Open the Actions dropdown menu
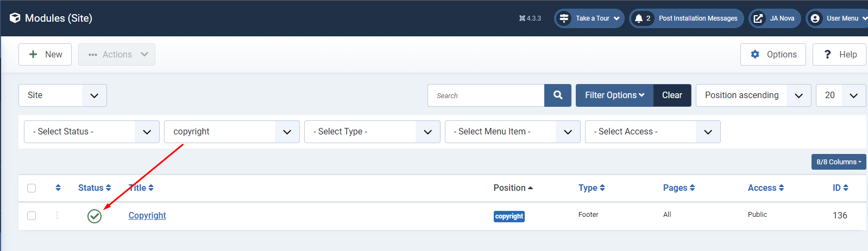The width and height of the screenshot is (868, 251). click(x=117, y=54)
